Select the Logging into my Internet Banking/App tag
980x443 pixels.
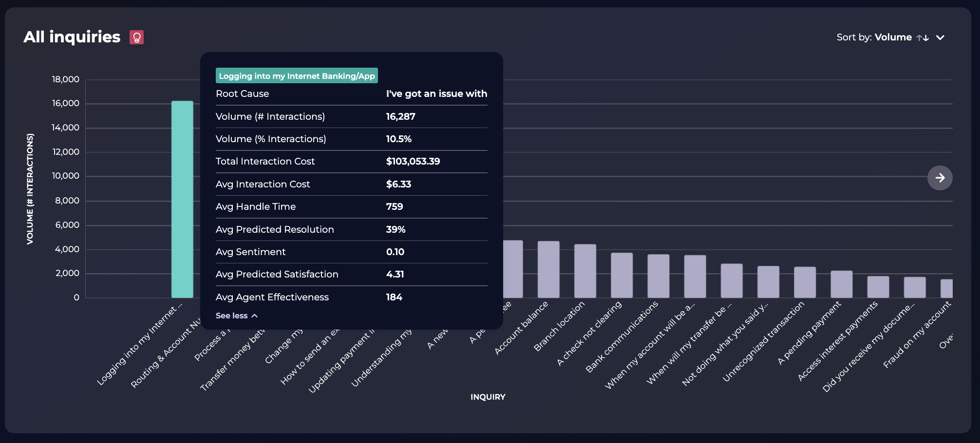click(x=297, y=75)
